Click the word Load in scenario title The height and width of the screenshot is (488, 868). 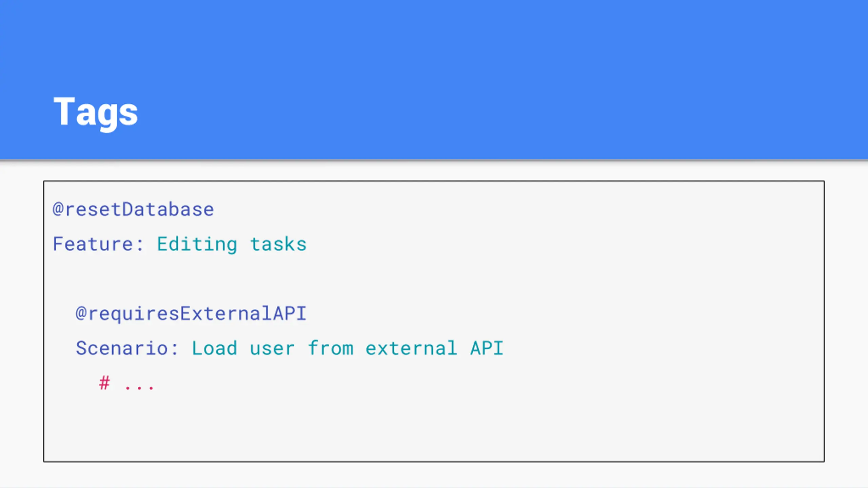click(x=214, y=348)
